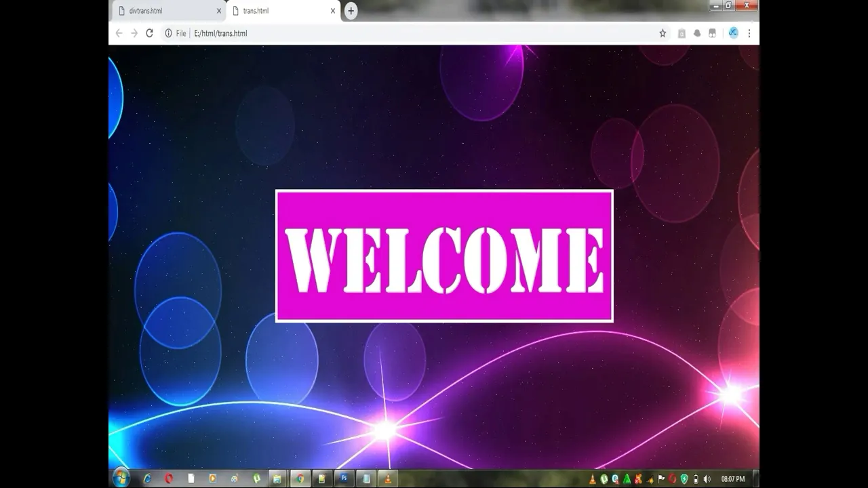
Task: Open Action Center flag icon
Action: point(661,479)
